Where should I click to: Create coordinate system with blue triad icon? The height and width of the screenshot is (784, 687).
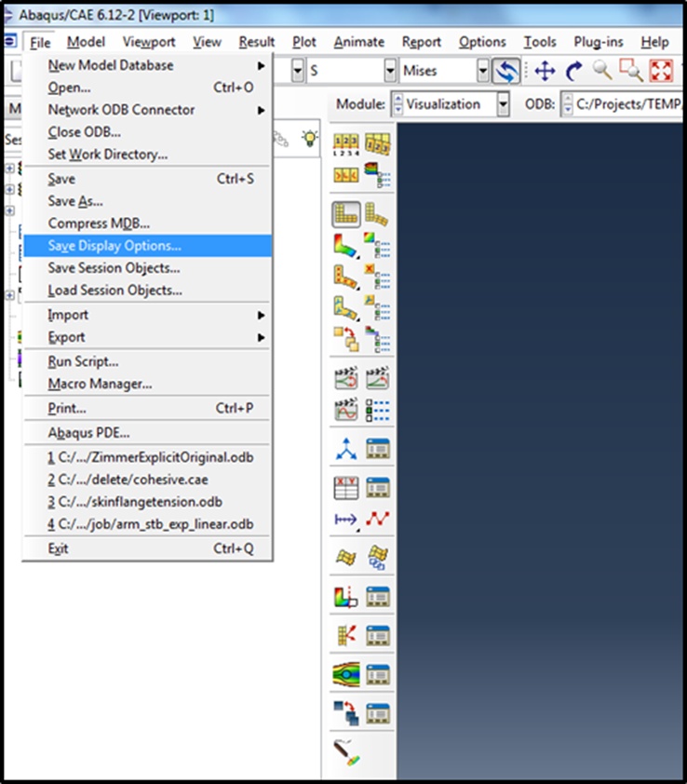346,449
